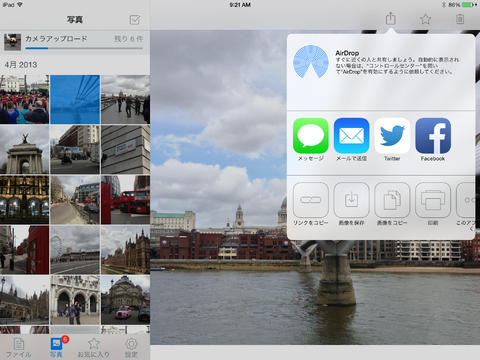
Task: Share via Mail app icon
Action: pos(351,136)
